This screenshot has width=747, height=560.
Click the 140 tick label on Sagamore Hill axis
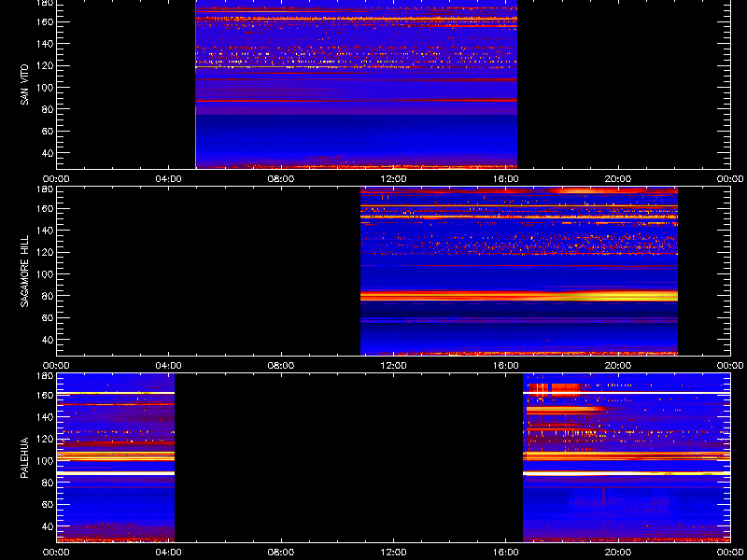pyautogui.click(x=45, y=231)
